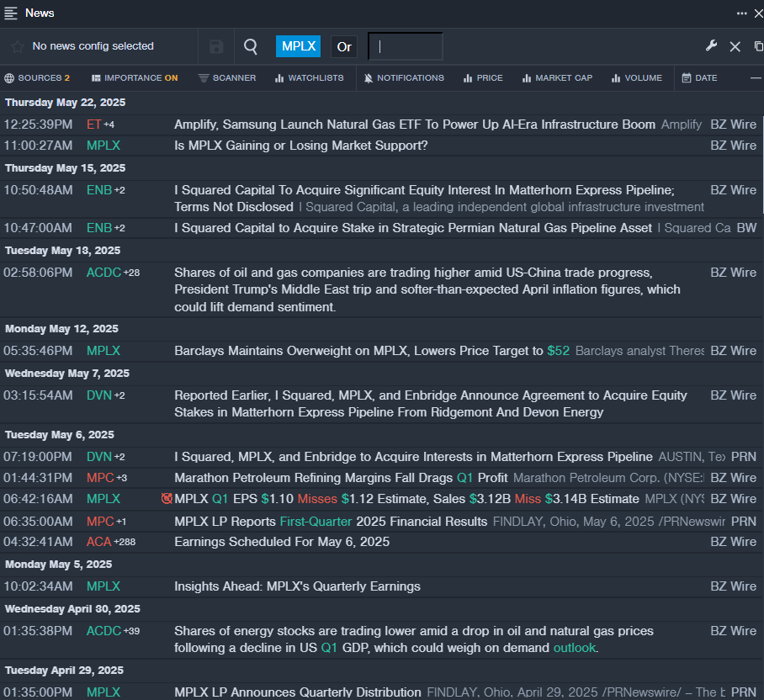
Task: Open the Date filter
Action: (x=699, y=78)
